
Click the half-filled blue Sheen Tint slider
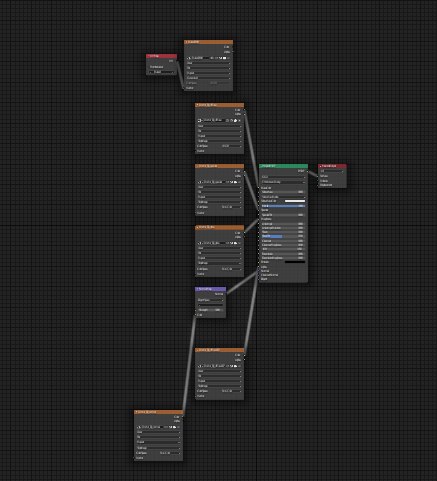coord(283,236)
